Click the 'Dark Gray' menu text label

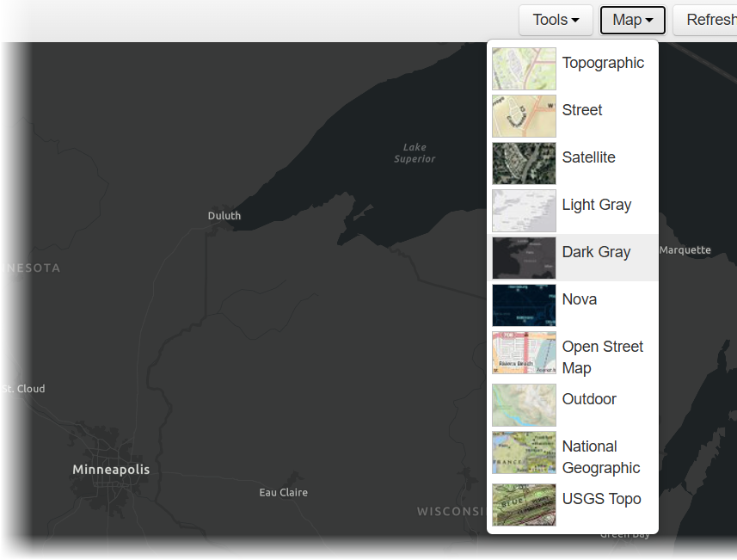[596, 252]
